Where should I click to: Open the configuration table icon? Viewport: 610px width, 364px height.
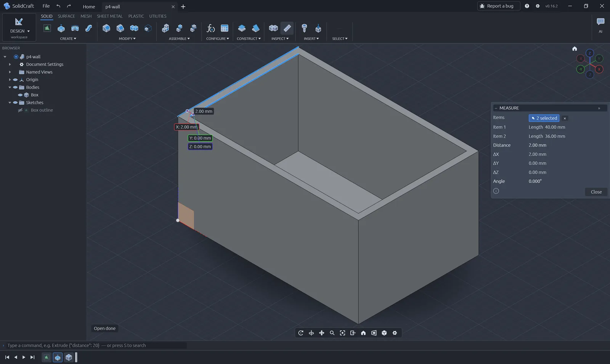tap(225, 28)
